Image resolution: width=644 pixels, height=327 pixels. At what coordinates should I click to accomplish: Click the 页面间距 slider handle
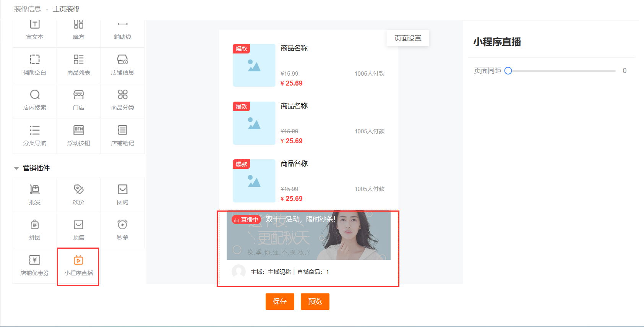tap(508, 71)
